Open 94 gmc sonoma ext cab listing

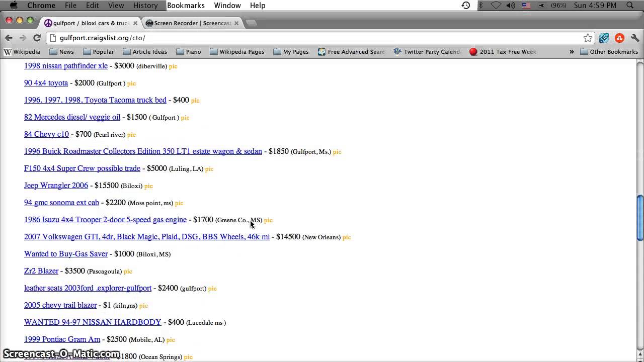pyautogui.click(x=61, y=203)
